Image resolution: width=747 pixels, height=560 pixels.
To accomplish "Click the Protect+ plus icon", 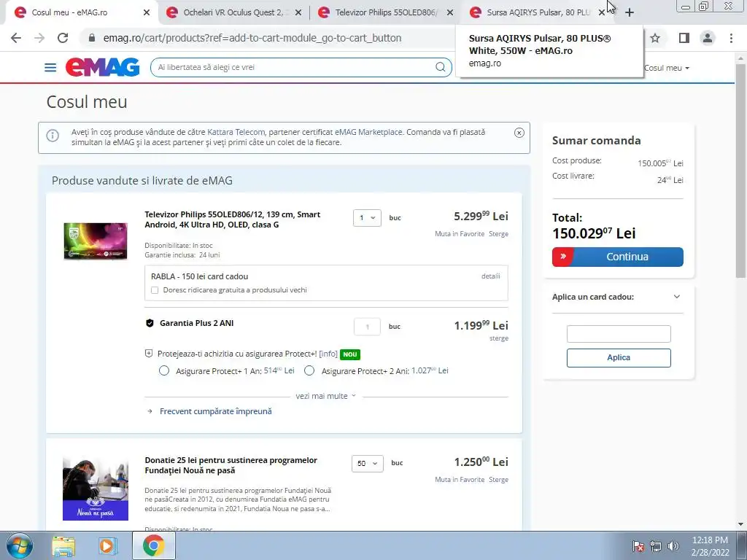I will click(x=149, y=354).
